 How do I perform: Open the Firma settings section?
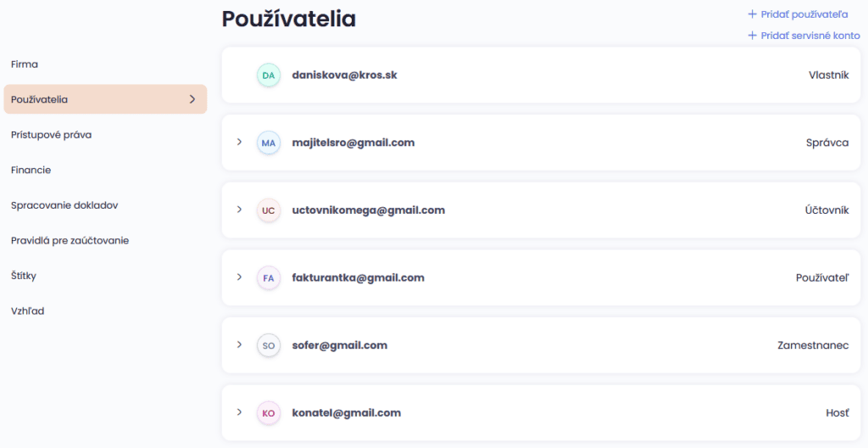point(25,64)
